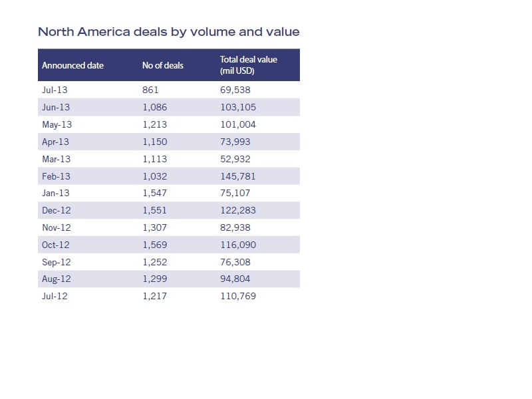The width and height of the screenshot is (532, 399).
Task: Click the 861 deals cell
Action: click(151, 90)
